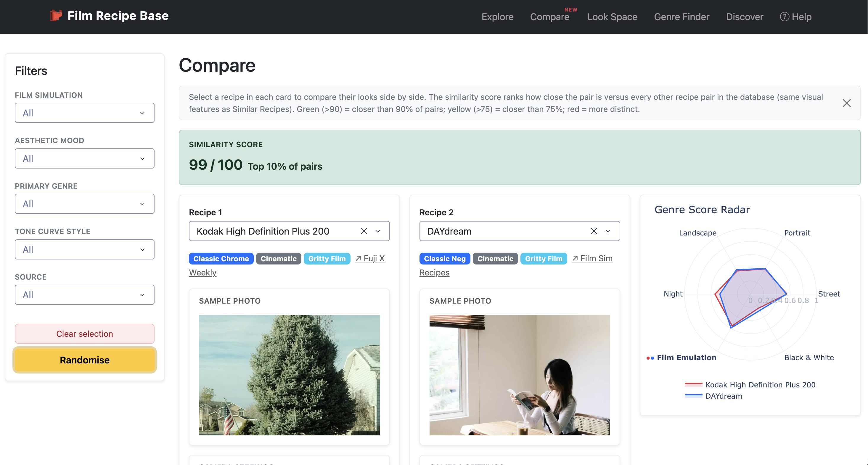Clear Recipe 2 selection with the X icon
The image size is (868, 465).
[594, 231]
